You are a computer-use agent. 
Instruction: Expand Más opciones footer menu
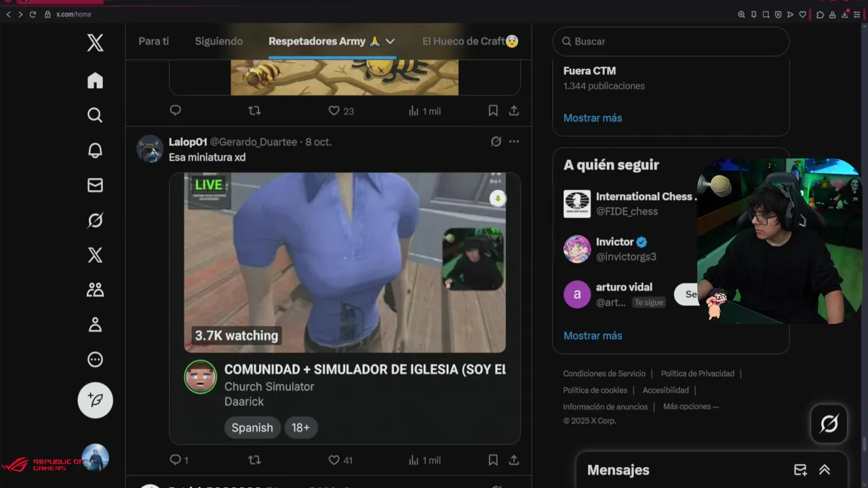(691, 407)
